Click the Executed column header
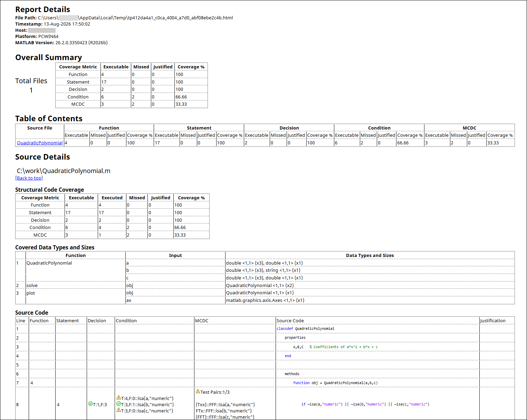 point(112,198)
